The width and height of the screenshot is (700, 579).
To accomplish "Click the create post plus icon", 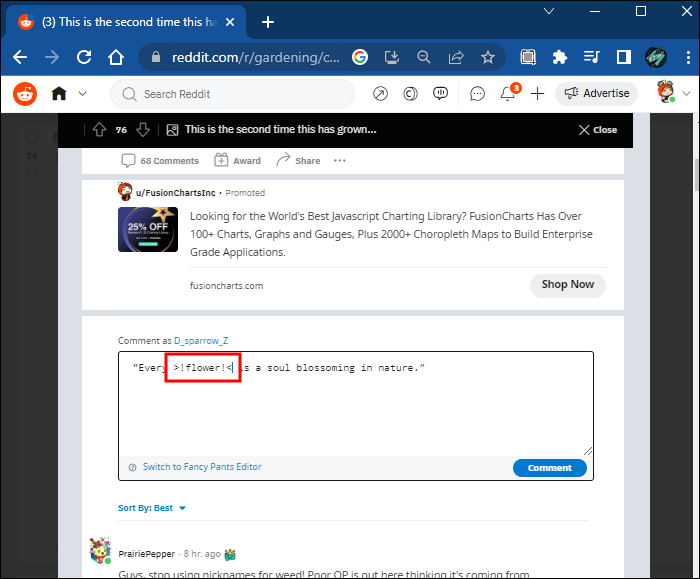I will coord(538,94).
